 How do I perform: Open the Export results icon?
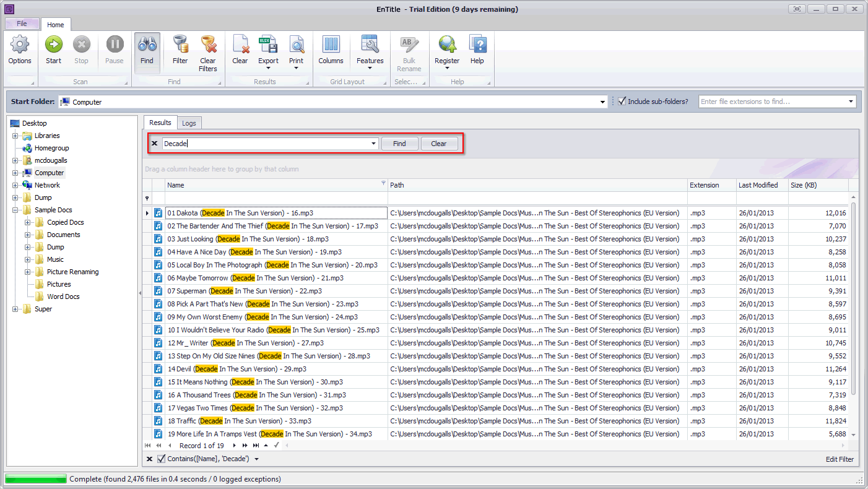pos(268,45)
